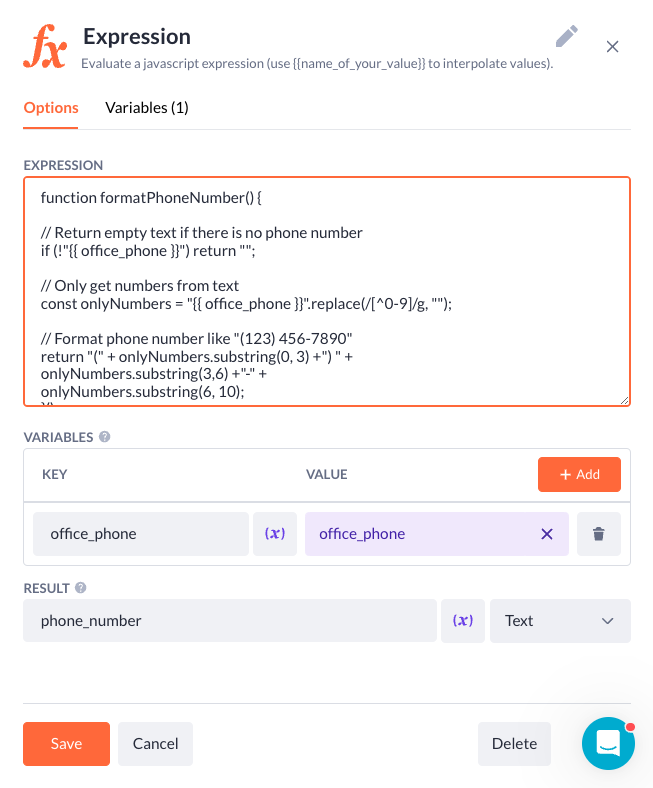Click the Add variable button
This screenshot has height=788, width=653.
(579, 474)
